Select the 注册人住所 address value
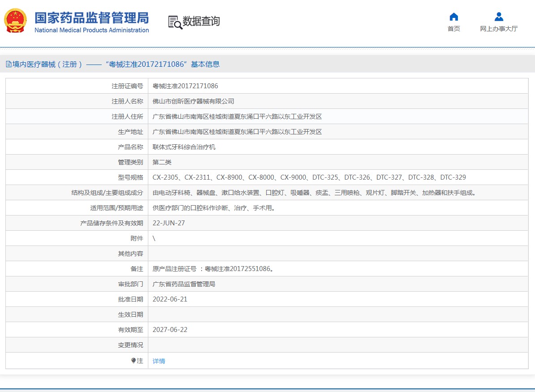Viewport: 535px width, 392px height. (237, 116)
